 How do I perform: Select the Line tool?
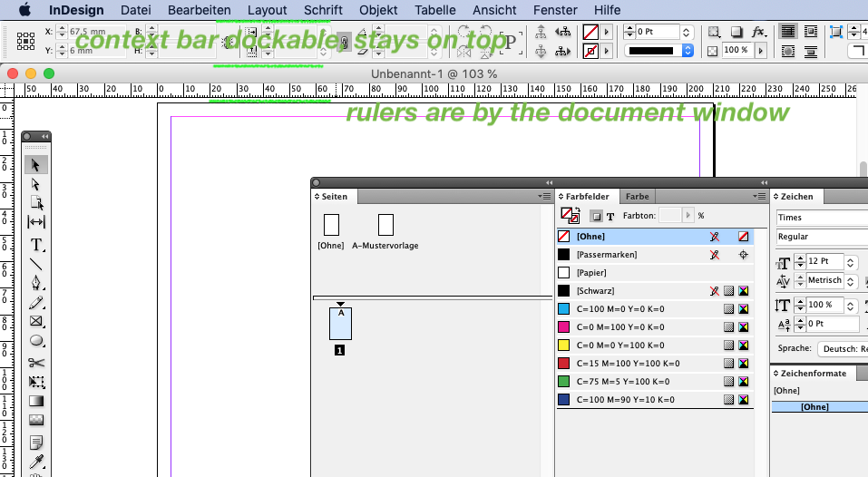tap(36, 265)
